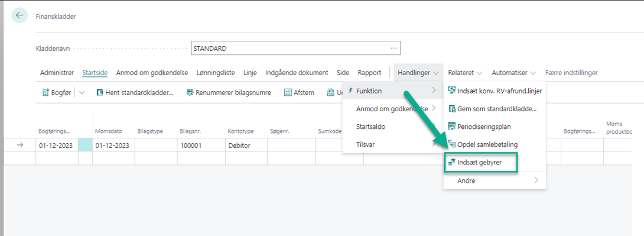
Task: Open the Lønningsliste tab
Action: 216,73
